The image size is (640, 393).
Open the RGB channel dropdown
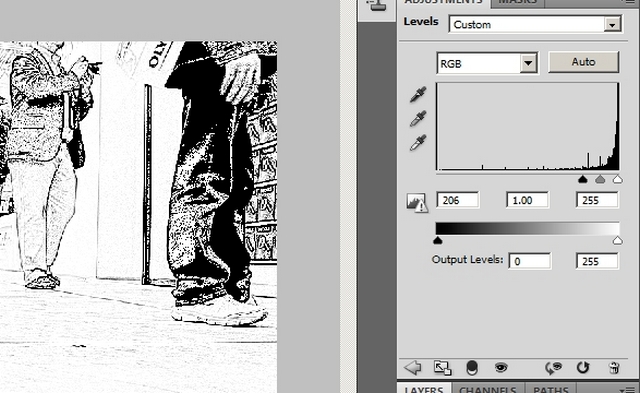487,63
